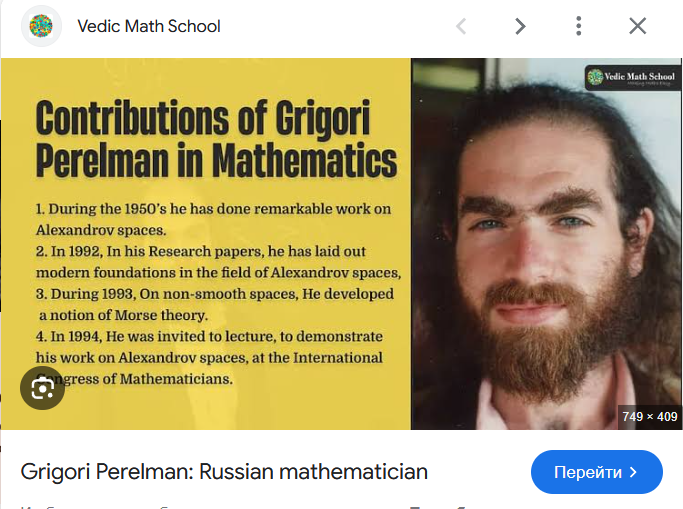683x509 pixels.
Task: Click the bearded man's portrait photo
Action: coord(546,244)
